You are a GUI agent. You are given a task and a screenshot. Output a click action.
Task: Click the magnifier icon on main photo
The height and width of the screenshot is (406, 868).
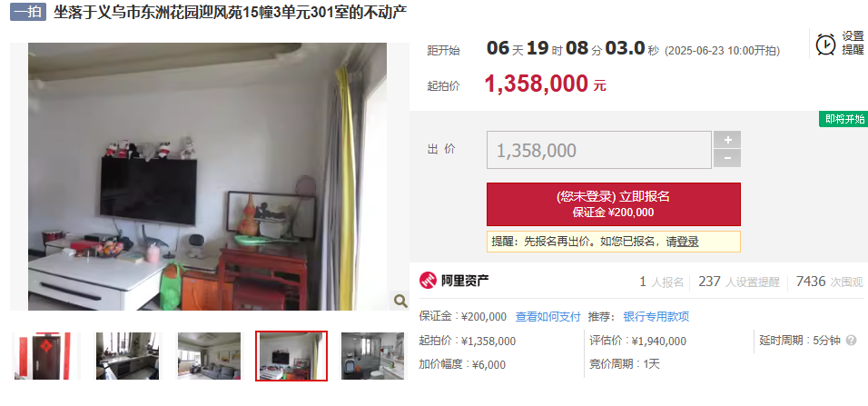point(400,301)
